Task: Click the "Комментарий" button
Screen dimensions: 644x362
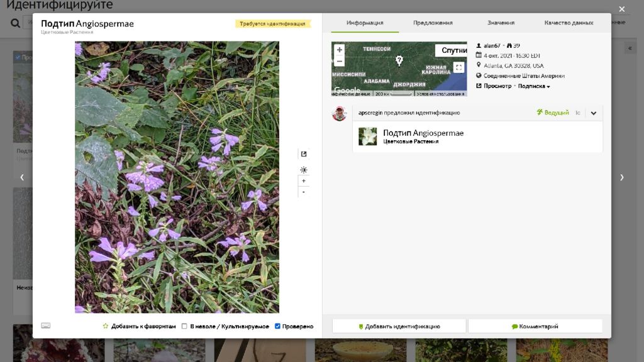Action: [535, 326]
